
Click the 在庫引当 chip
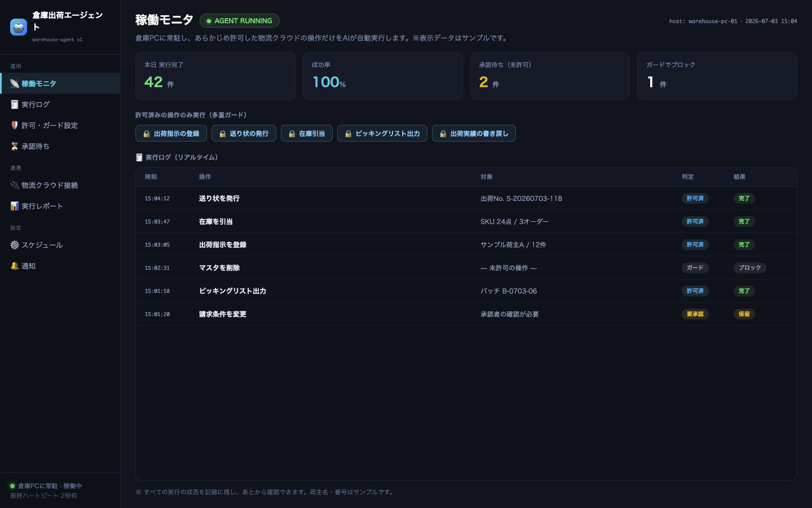[x=307, y=134]
